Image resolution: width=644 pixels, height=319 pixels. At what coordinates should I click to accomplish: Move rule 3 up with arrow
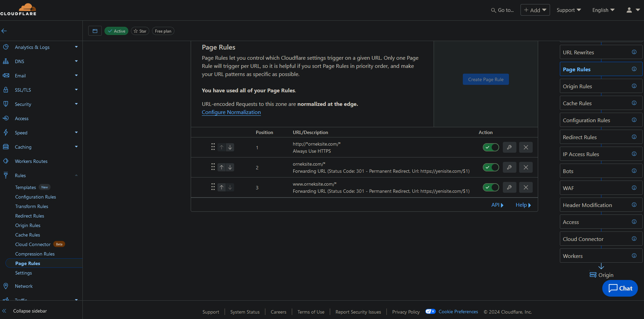click(x=222, y=187)
